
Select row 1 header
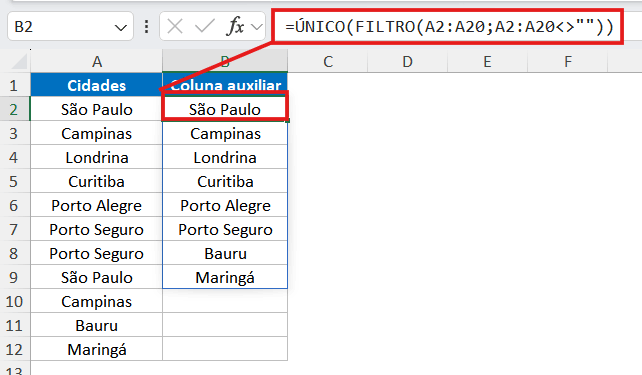coord(14,85)
